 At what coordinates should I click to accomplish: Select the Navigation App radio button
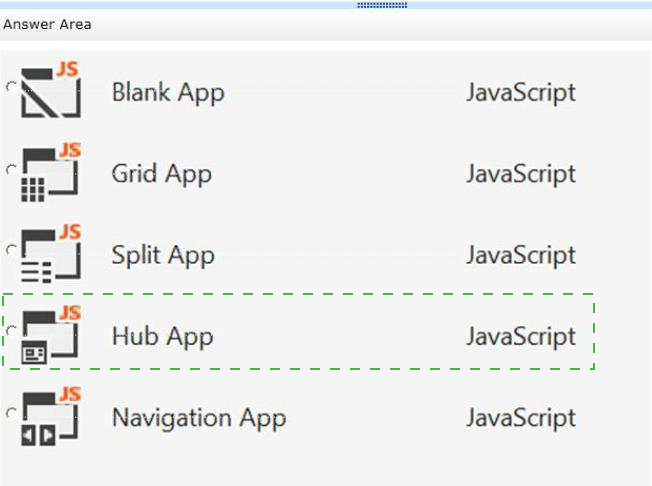click(x=12, y=413)
